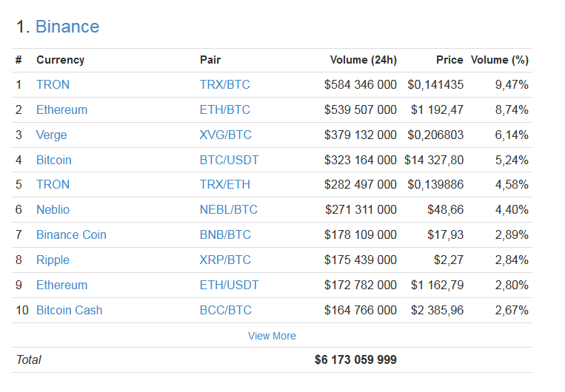Screen dimensions: 565x392
Task: Open the XRP/BTC trading pair
Action: coord(225,260)
